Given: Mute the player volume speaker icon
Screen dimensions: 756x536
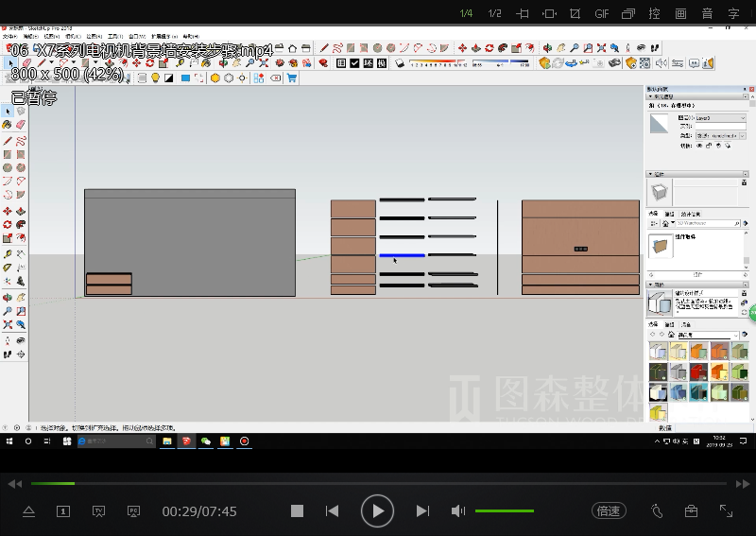Looking at the screenshot, I should (x=458, y=510).
